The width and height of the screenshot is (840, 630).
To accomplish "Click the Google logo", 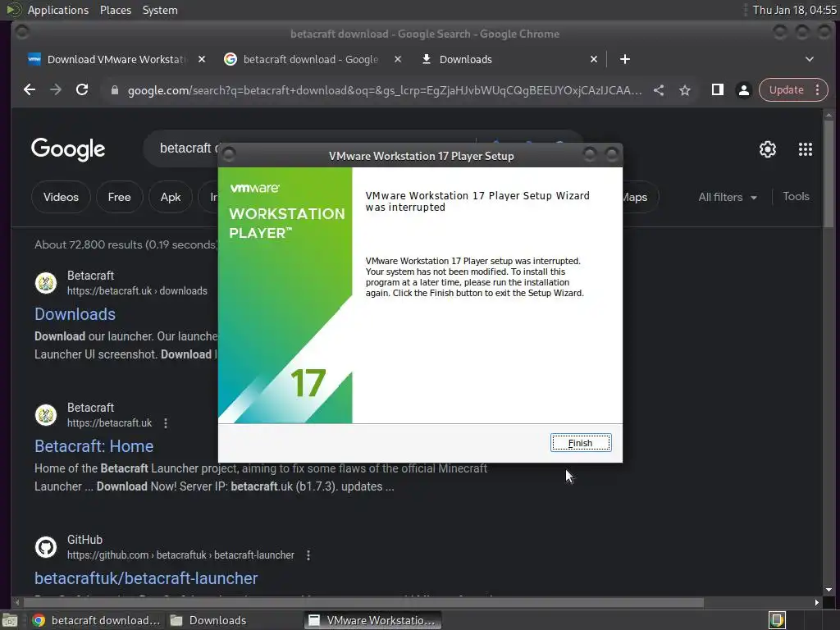I will coord(68,149).
